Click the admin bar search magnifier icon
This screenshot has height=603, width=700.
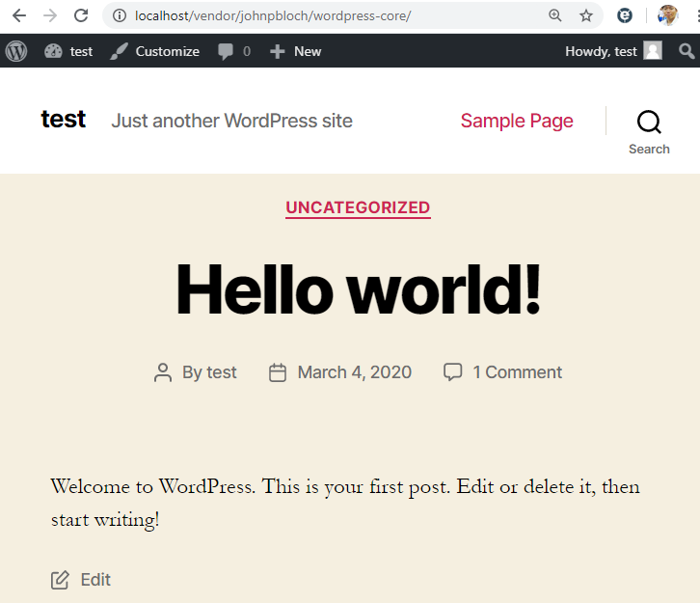pos(687,51)
